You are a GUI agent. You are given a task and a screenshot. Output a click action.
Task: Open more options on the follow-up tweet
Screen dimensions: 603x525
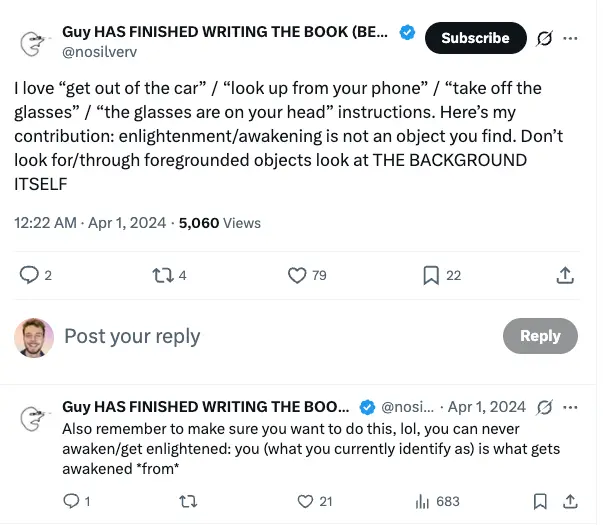[571, 407]
